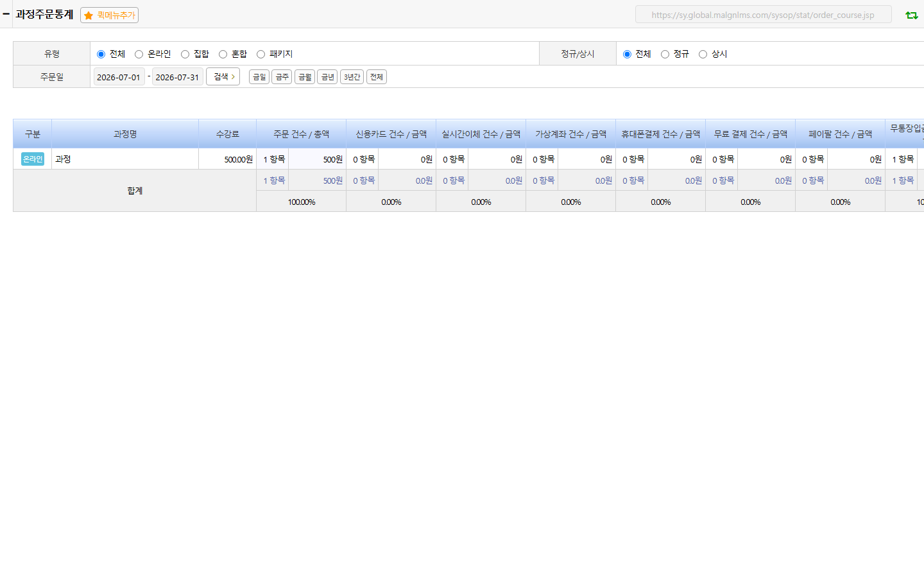Image resolution: width=924 pixels, height=578 pixels.
Task: Click the 신용카드 건수 / 금액 header
Action: coord(391,134)
